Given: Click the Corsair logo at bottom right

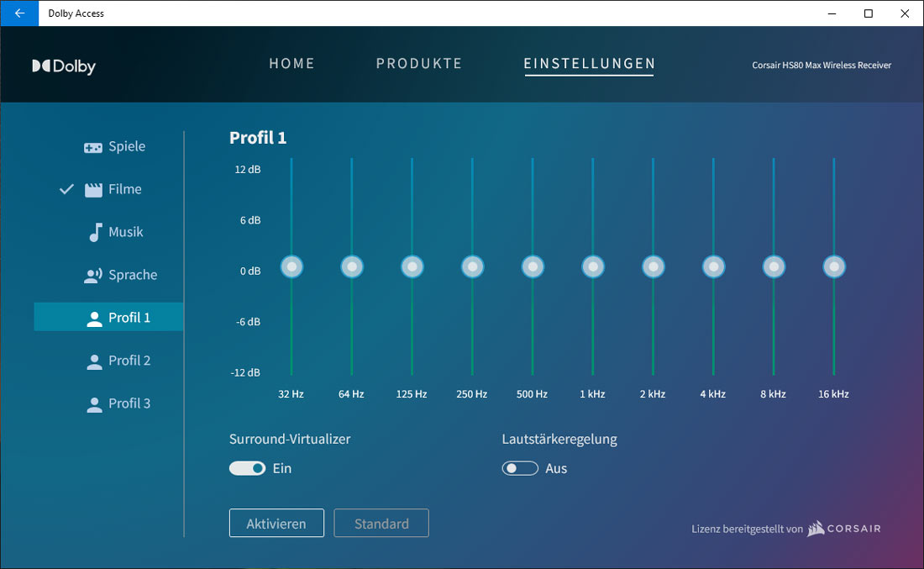Looking at the screenshot, I should pos(844,529).
